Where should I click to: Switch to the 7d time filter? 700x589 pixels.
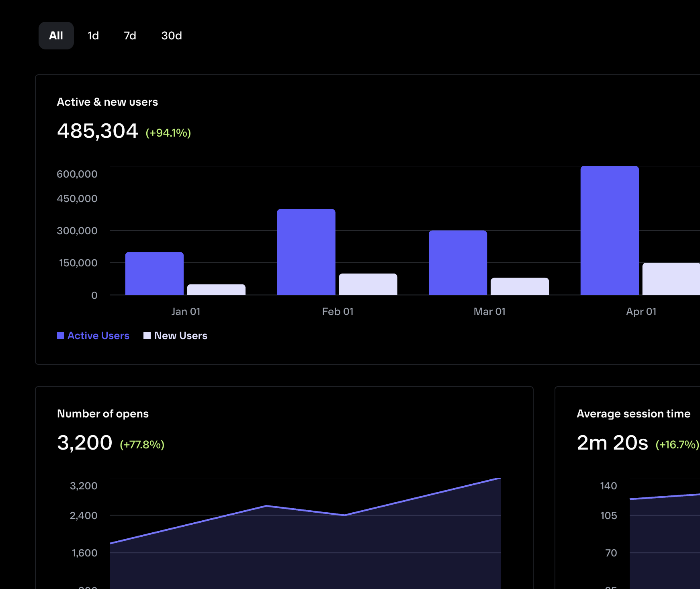(130, 35)
